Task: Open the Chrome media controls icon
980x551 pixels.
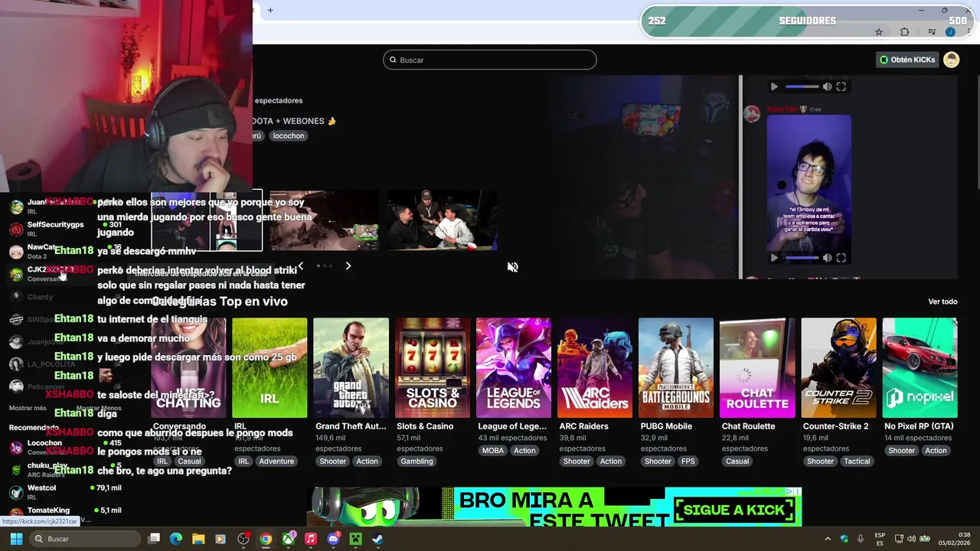Action: pyautogui.click(x=932, y=31)
